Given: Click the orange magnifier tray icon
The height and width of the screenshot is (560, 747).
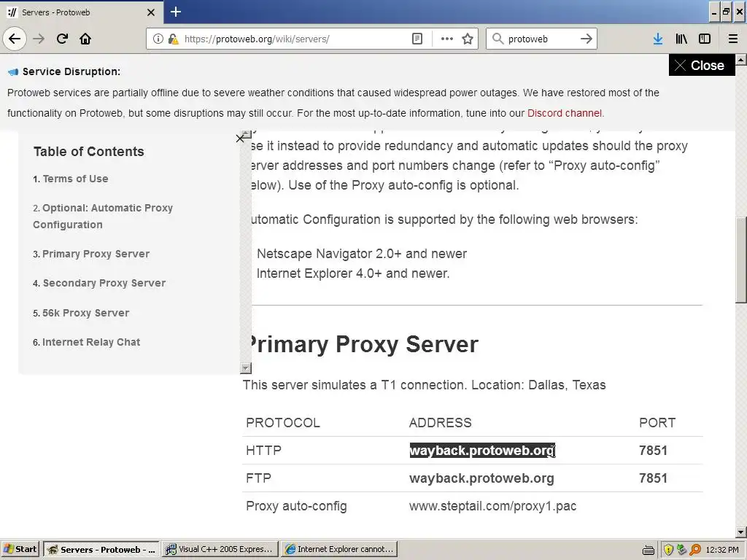Looking at the screenshot, I should (695, 550).
